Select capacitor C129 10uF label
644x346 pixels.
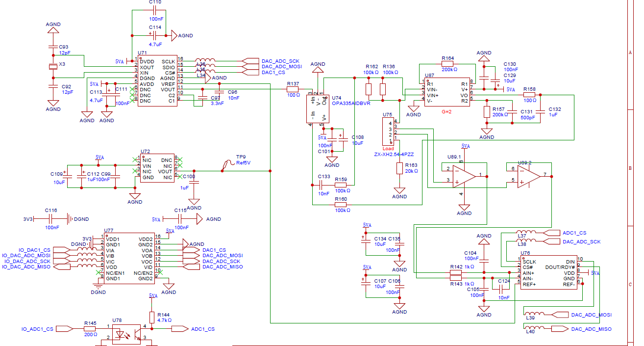coord(510,78)
